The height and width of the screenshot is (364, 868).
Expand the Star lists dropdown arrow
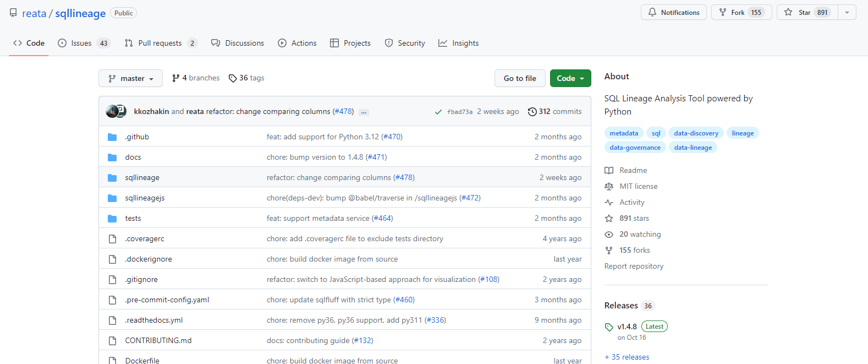tap(847, 12)
